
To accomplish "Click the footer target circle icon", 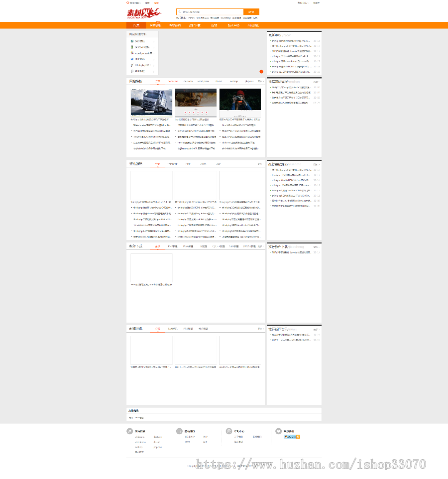I will point(229,431).
